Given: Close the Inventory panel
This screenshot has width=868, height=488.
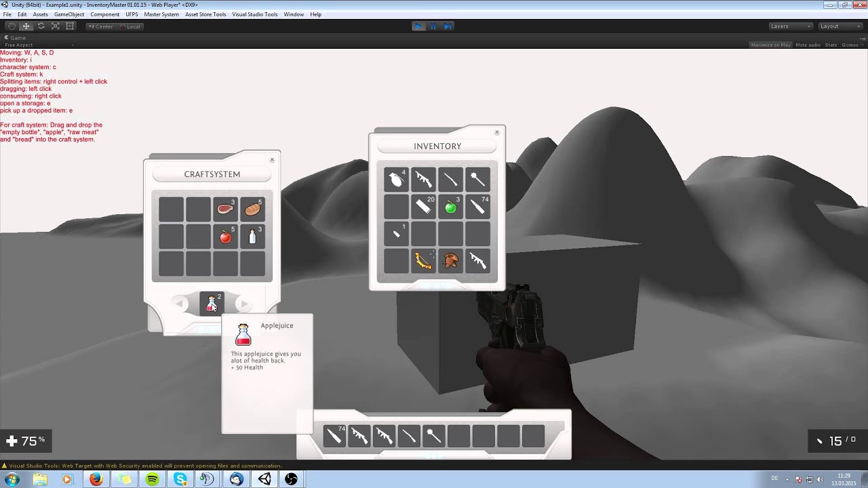Looking at the screenshot, I should click(x=497, y=132).
